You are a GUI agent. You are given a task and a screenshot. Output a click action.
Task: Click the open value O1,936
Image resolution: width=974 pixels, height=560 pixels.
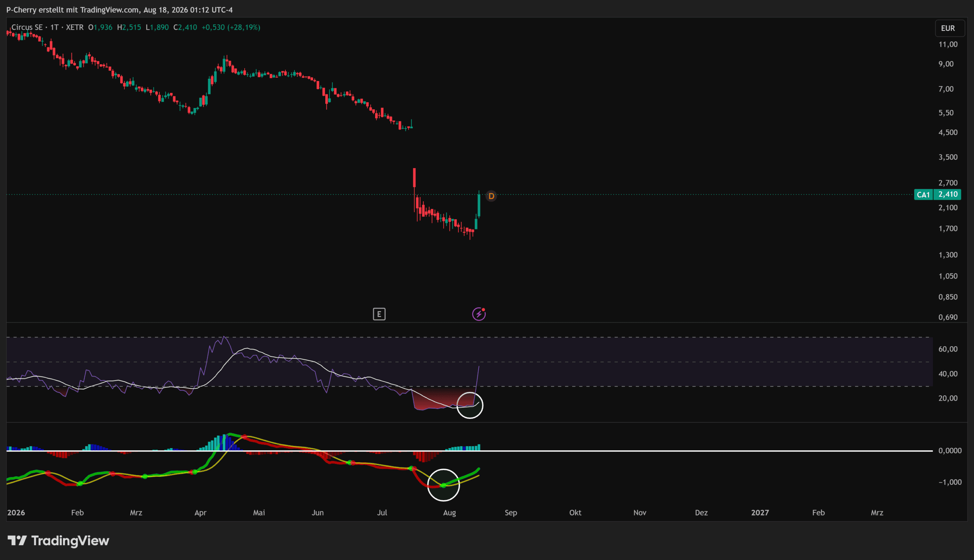100,27
